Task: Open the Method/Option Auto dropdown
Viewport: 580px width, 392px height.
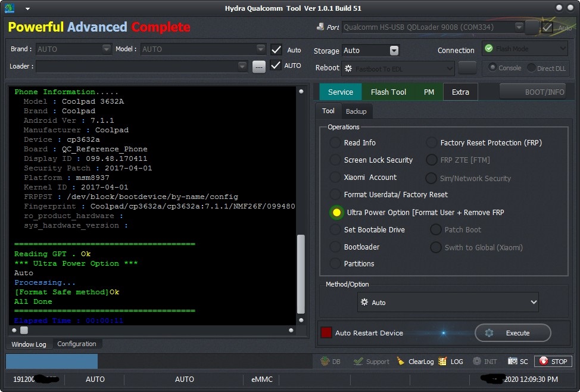Action: click(x=448, y=303)
